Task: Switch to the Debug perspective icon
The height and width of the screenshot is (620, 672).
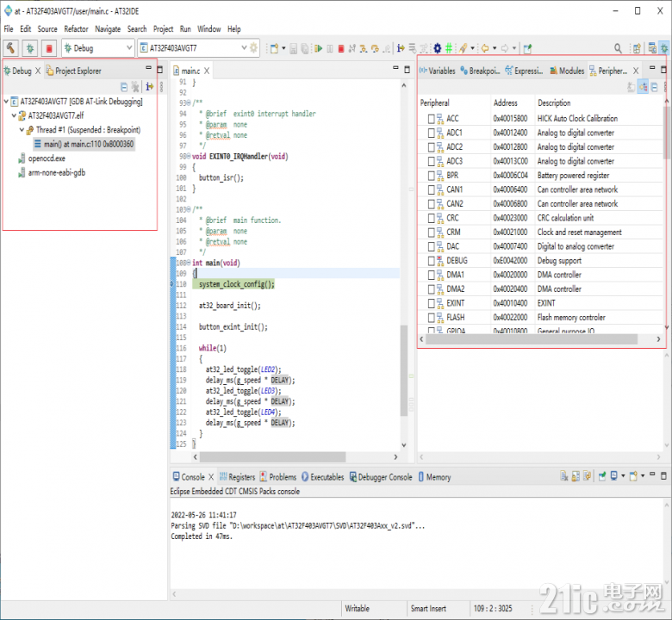Action: point(664,47)
